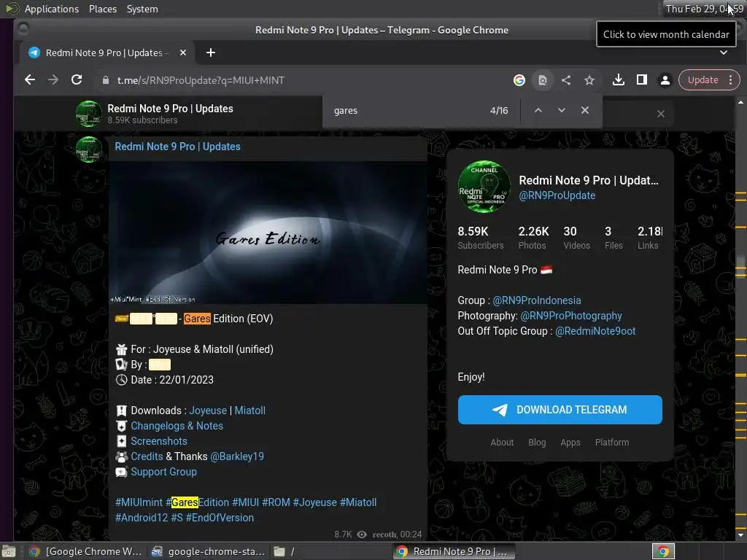The width and height of the screenshot is (747, 560).
Task: Select the Redmi Note 9 Pro browser tab
Action: pyautogui.click(x=104, y=52)
